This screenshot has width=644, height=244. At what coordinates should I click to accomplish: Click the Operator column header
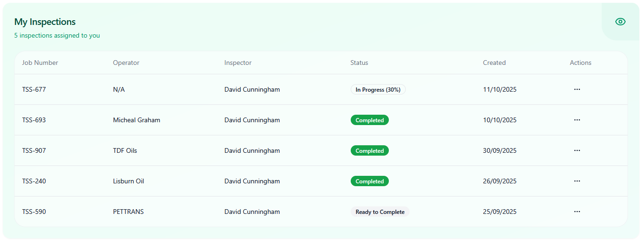click(126, 63)
